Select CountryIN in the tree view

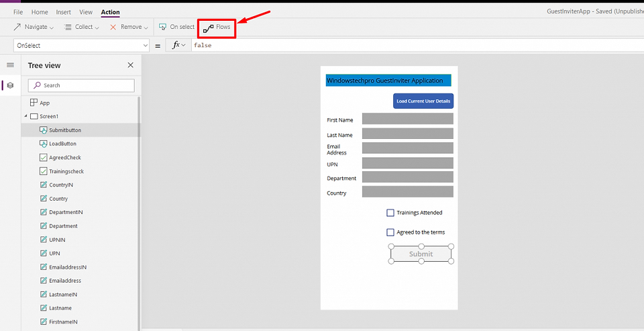(61, 185)
